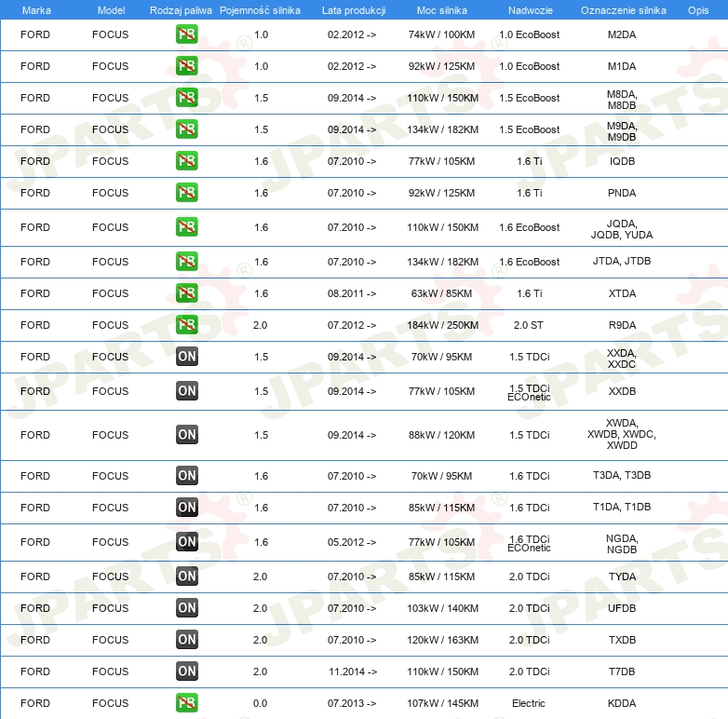Click the Opis column header
This screenshot has width=728, height=719.
tap(697, 9)
